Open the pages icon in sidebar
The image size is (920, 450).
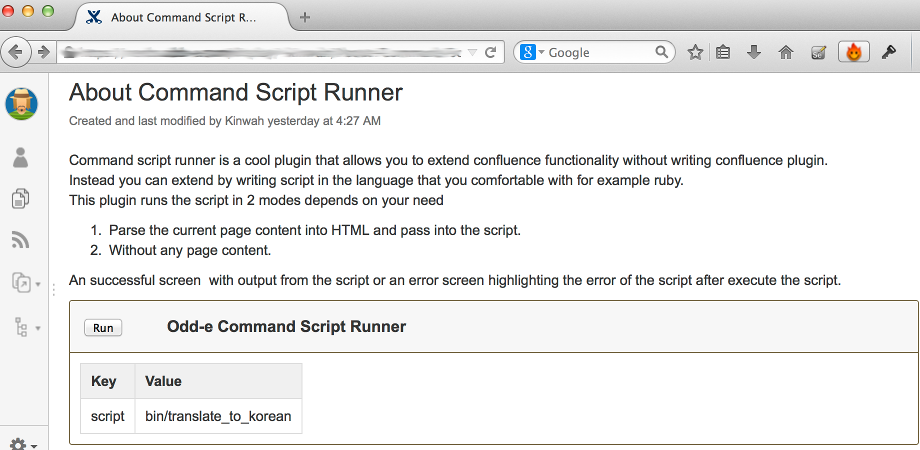(x=21, y=199)
